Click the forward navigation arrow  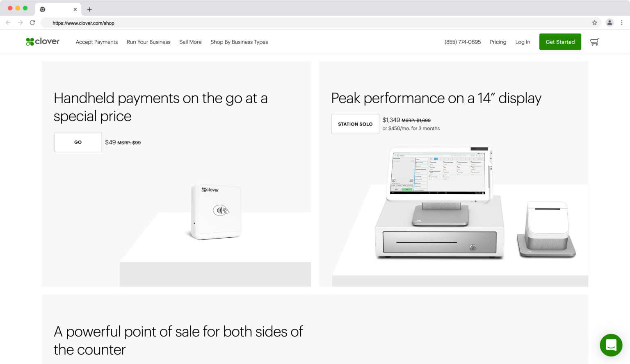tap(20, 23)
